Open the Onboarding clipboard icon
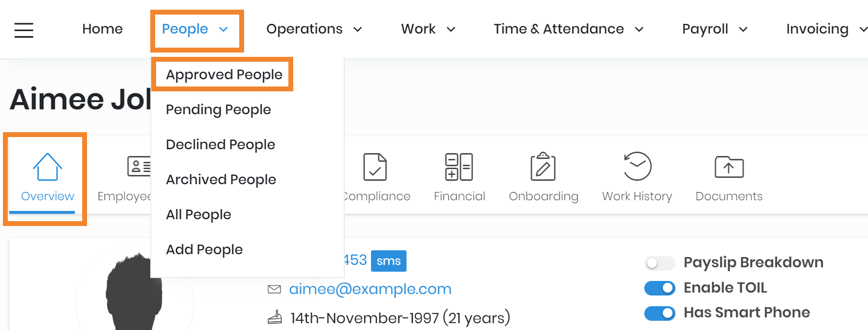The height and width of the screenshot is (330, 868). click(543, 167)
